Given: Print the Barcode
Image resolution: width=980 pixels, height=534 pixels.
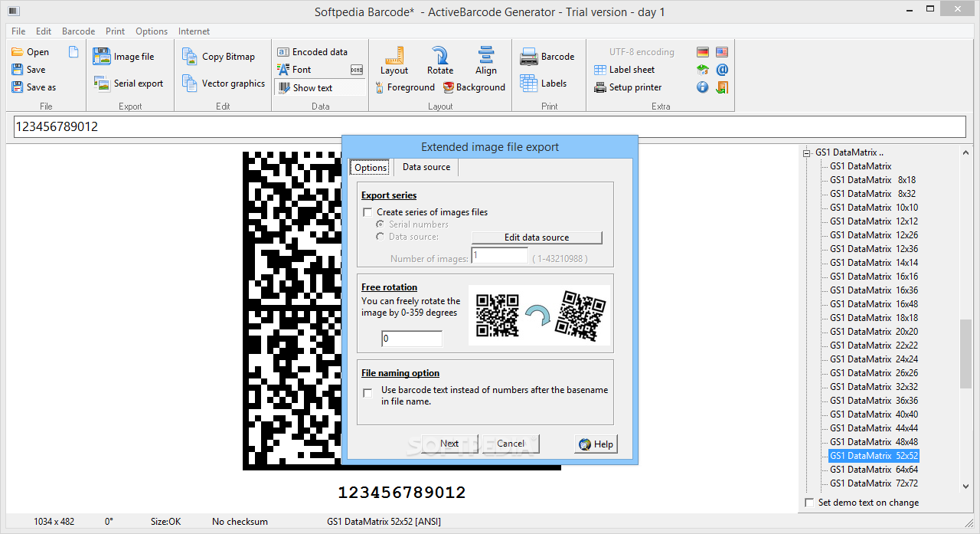Looking at the screenshot, I should click(x=547, y=57).
